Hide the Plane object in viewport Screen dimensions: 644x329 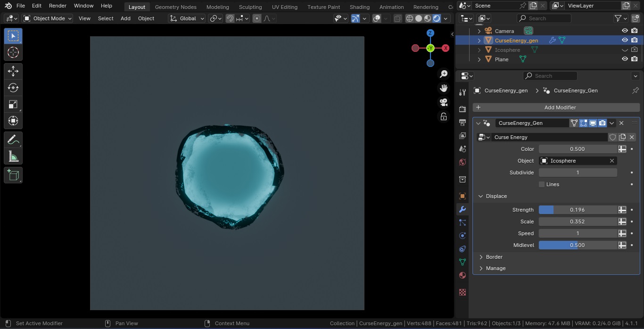click(625, 59)
